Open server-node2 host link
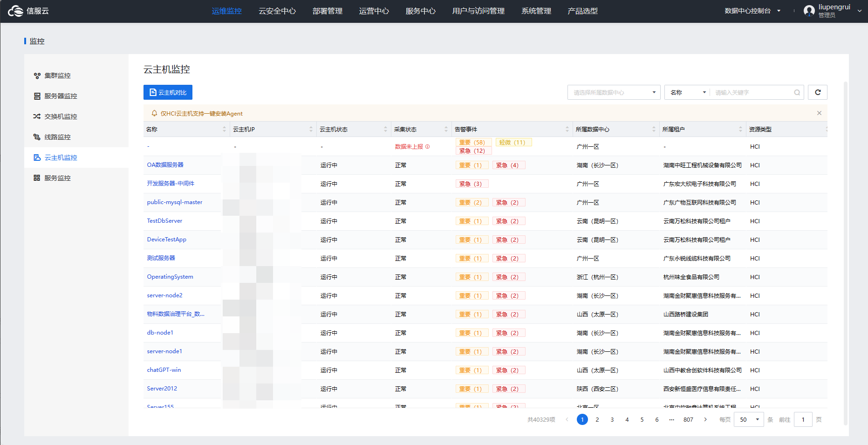 tap(165, 295)
